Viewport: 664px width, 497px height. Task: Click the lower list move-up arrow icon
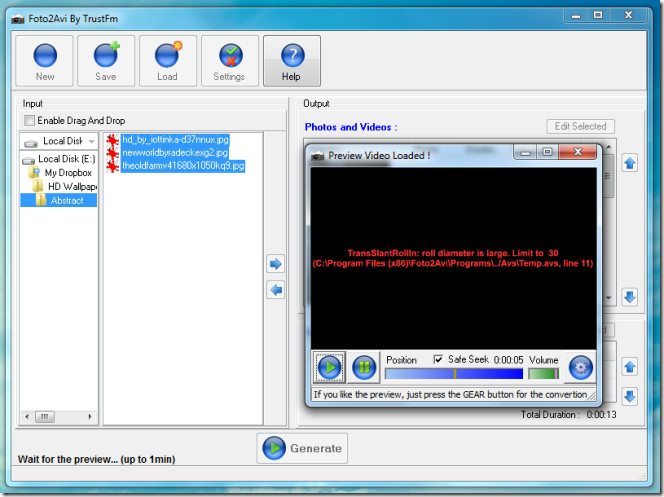click(x=630, y=367)
